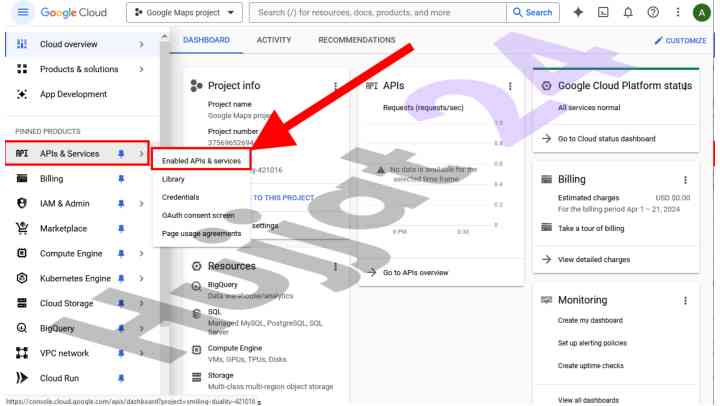This screenshot has width=720, height=406.
Task: Open Create my dashboard link
Action: coord(590,320)
